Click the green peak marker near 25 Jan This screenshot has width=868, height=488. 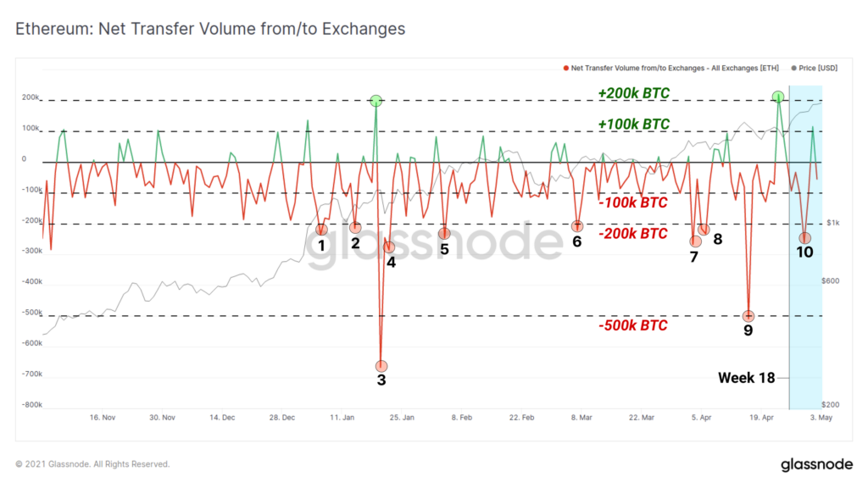pyautogui.click(x=376, y=101)
